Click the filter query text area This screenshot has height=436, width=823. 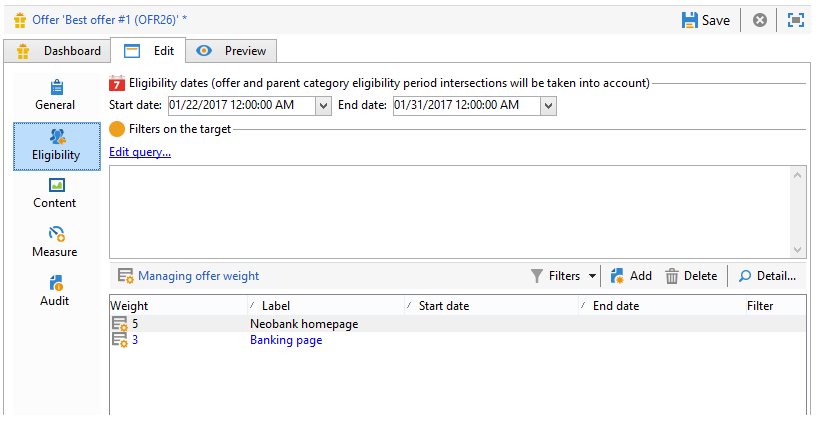(450, 210)
